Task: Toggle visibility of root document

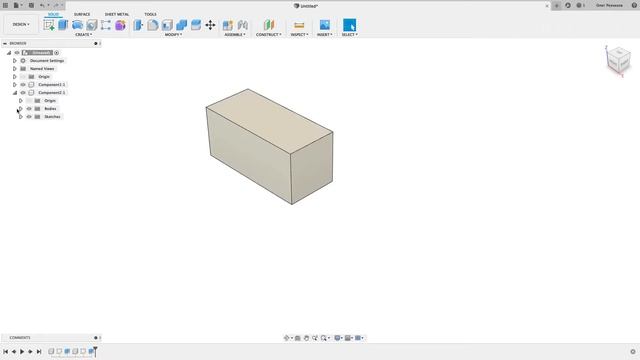Action: coord(17,53)
